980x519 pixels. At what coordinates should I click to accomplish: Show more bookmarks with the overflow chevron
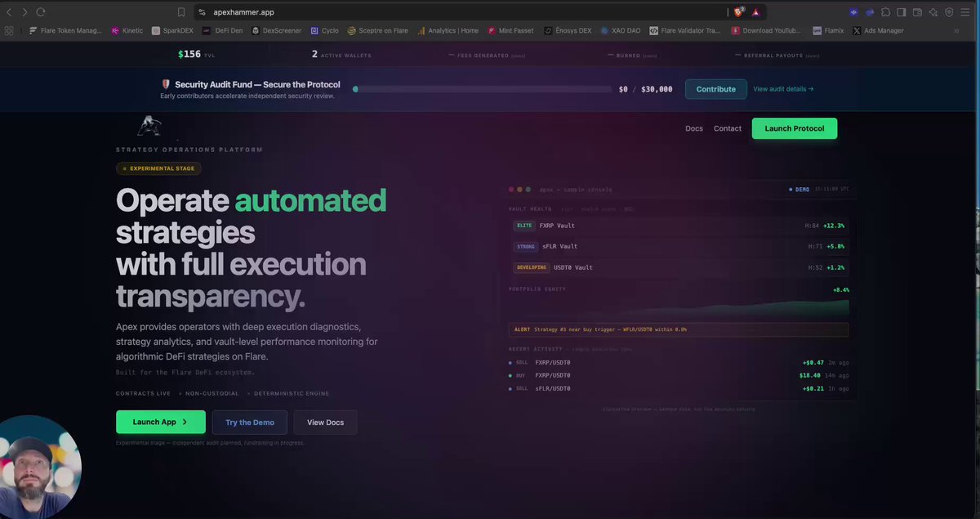956,30
